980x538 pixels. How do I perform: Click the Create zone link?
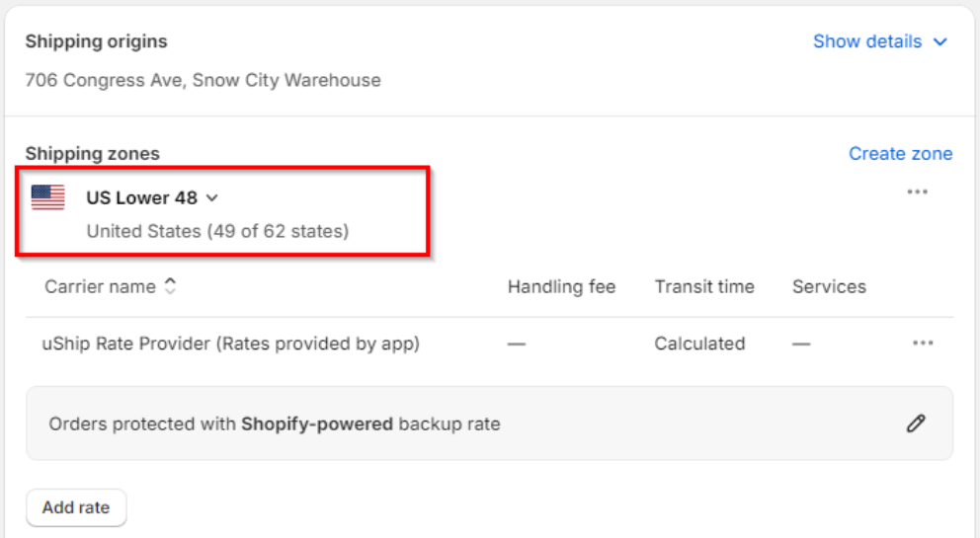900,153
